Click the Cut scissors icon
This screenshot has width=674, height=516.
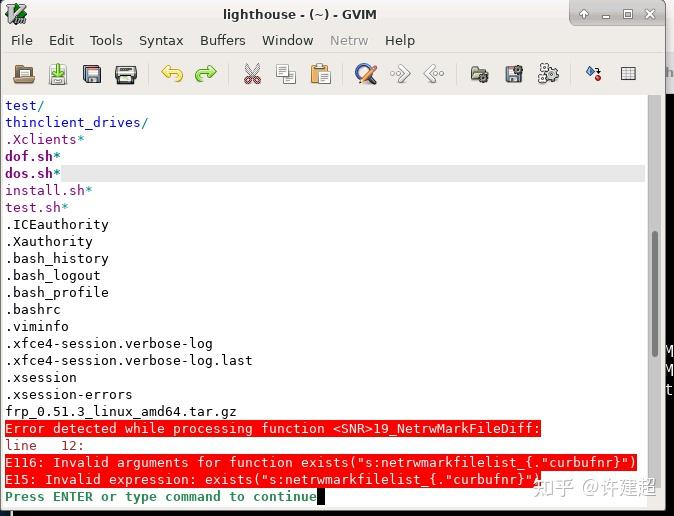coord(252,74)
